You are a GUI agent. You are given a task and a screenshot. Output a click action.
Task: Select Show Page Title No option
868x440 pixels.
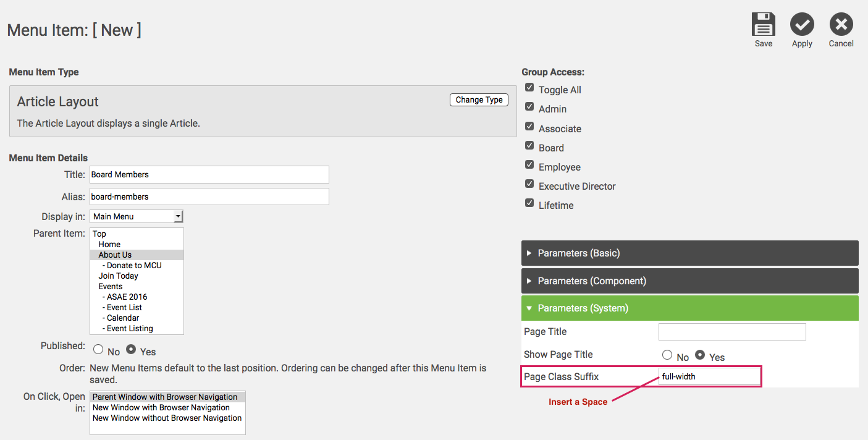tap(667, 355)
